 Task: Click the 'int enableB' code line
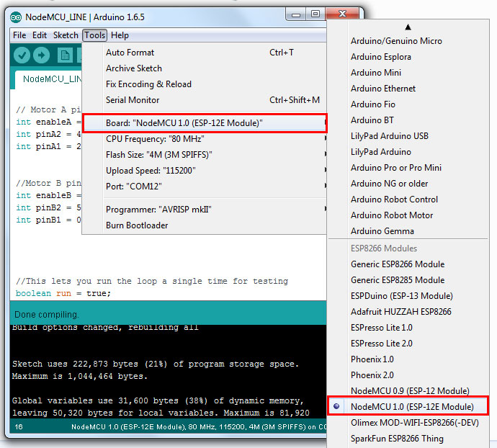(48, 195)
